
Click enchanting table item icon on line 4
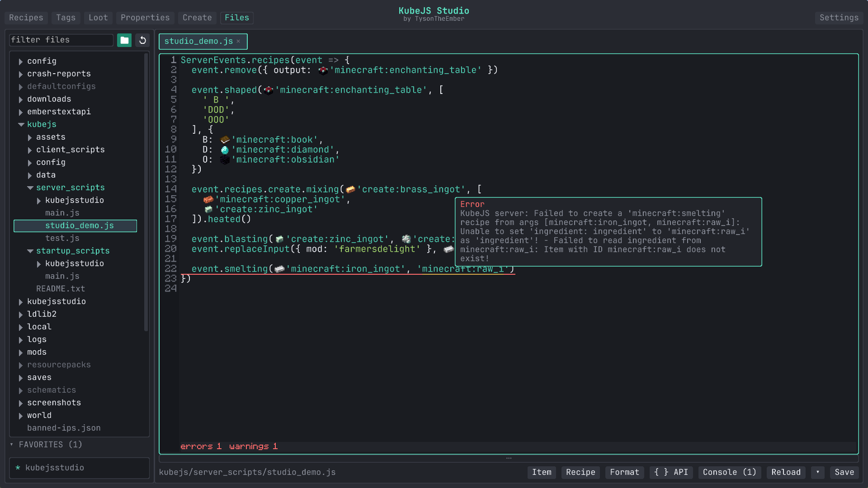point(269,90)
